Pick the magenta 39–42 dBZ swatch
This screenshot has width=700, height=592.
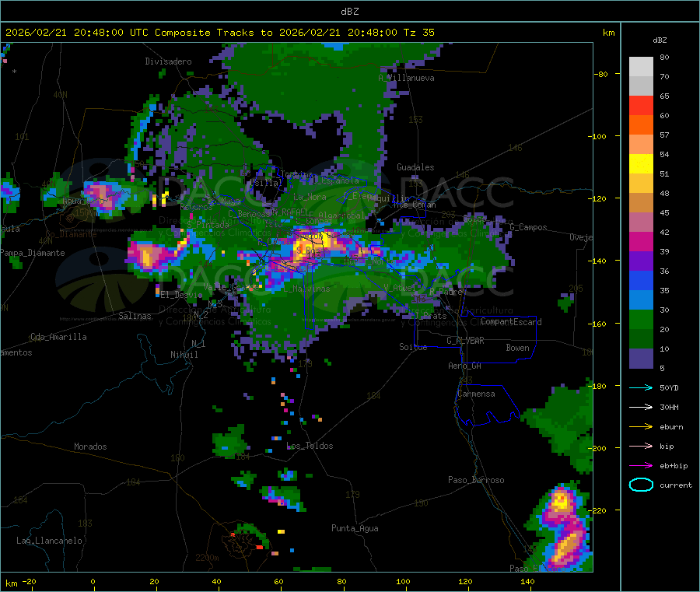[641, 241]
